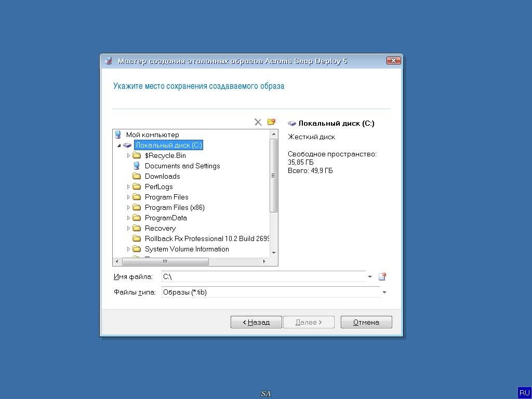
Task: Collapse the Локальный диск (C:) tree node
Action: [x=119, y=145]
